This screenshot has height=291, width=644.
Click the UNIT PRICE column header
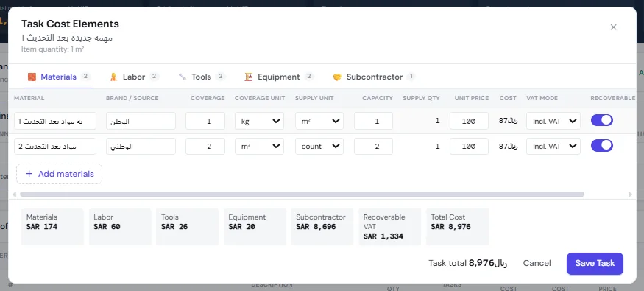[472, 98]
